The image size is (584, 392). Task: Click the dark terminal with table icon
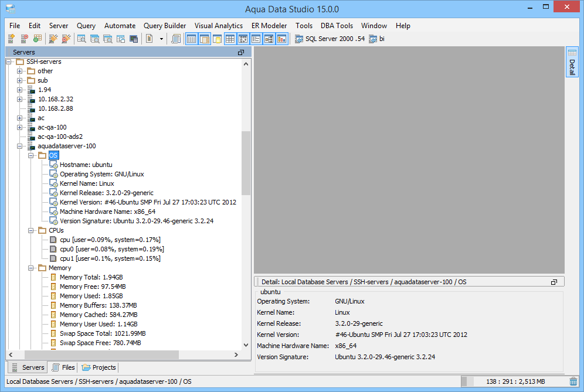coord(134,39)
